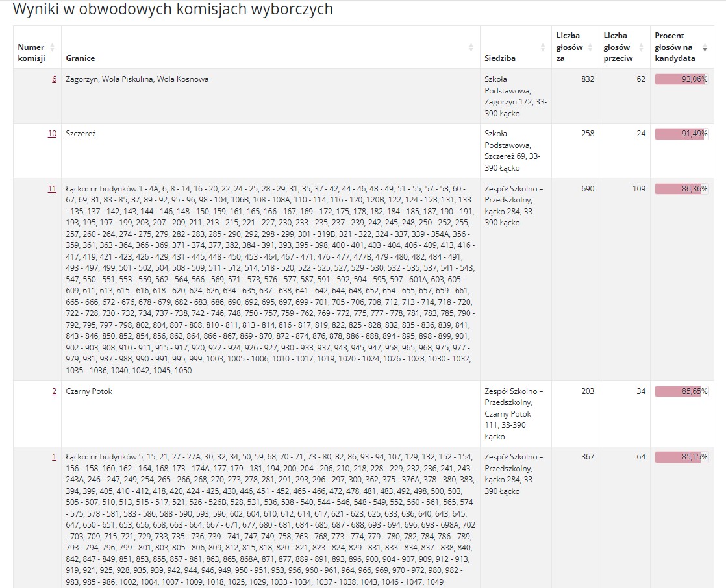Sort by Liczba głosów za arrows
This screenshot has height=588, width=726.
click(590, 47)
